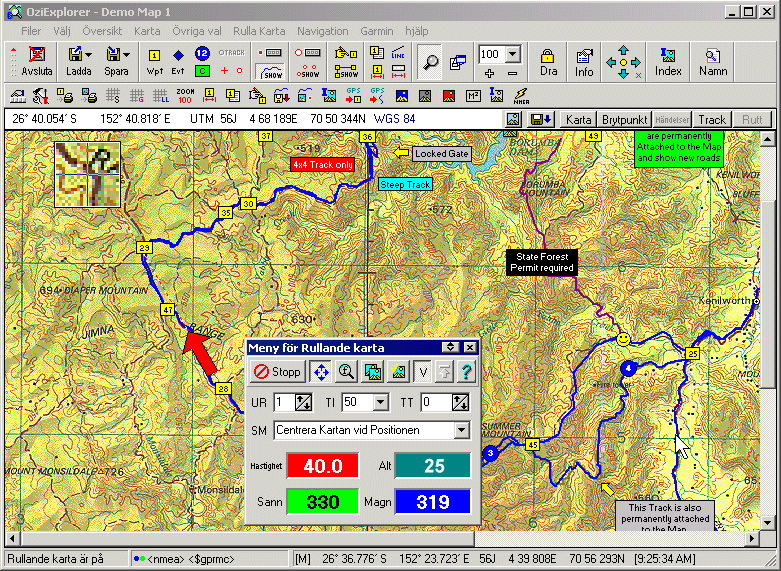Click the green Sann 330 display
This screenshot has height=571, width=781.
click(x=323, y=502)
